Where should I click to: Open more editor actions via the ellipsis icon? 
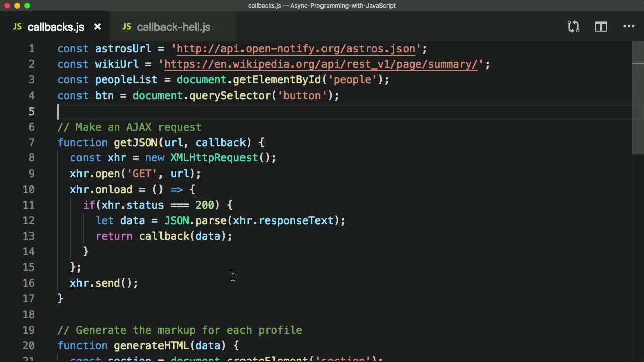(x=629, y=26)
